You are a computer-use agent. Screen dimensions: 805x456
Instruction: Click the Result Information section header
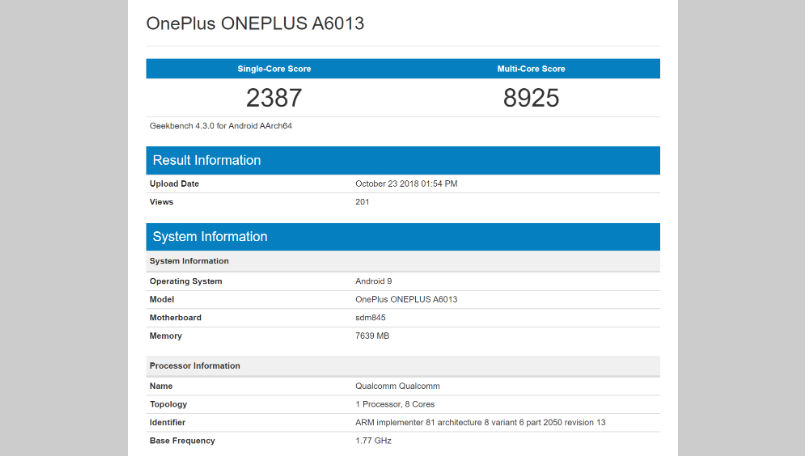[403, 160]
